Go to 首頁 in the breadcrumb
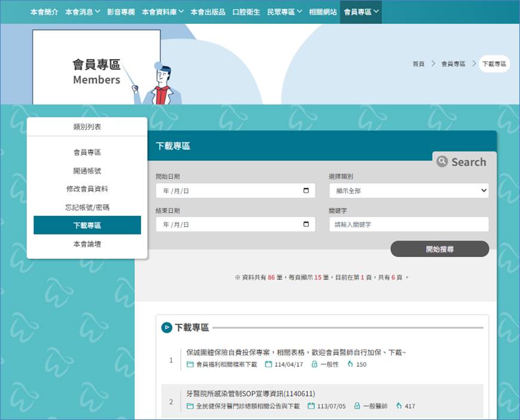 (x=419, y=64)
